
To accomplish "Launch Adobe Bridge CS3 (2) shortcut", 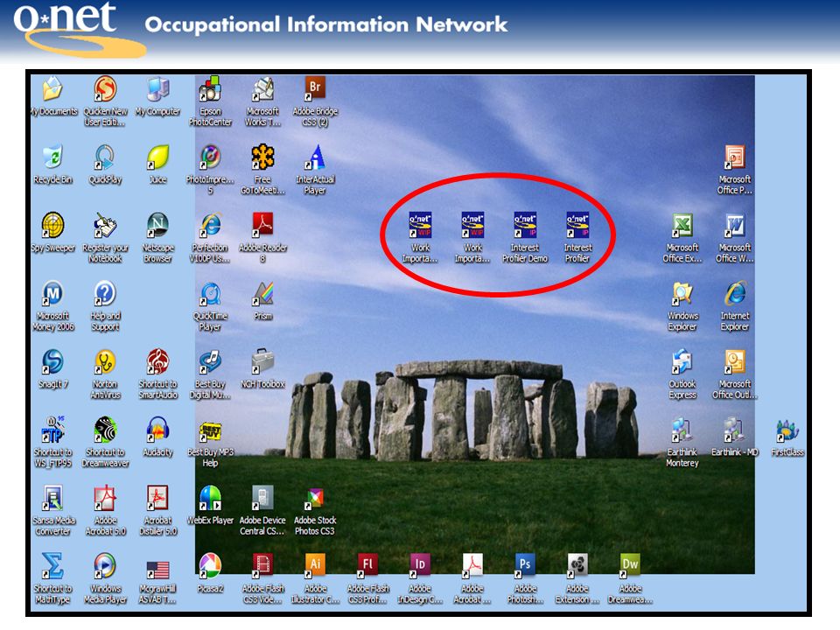I will point(315,89).
